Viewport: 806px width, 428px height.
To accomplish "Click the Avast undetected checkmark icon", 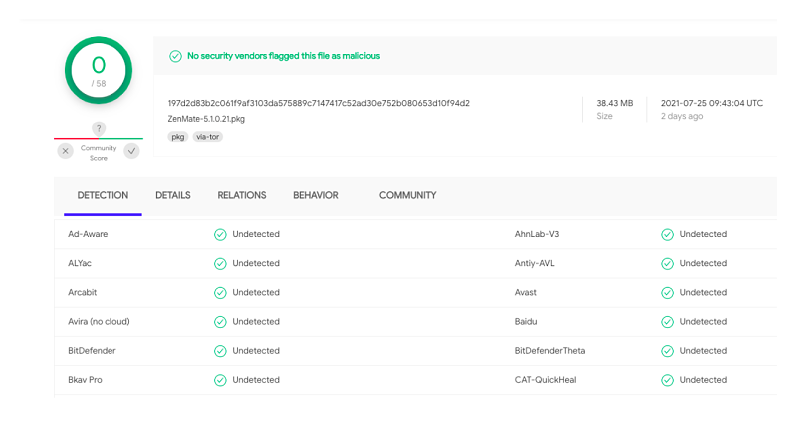I will tap(667, 293).
